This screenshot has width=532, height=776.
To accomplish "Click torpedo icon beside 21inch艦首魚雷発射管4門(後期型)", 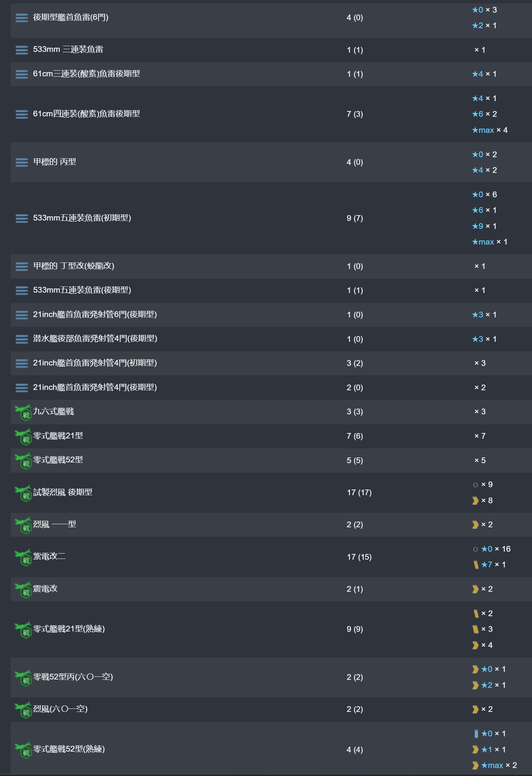I will click(x=22, y=388).
